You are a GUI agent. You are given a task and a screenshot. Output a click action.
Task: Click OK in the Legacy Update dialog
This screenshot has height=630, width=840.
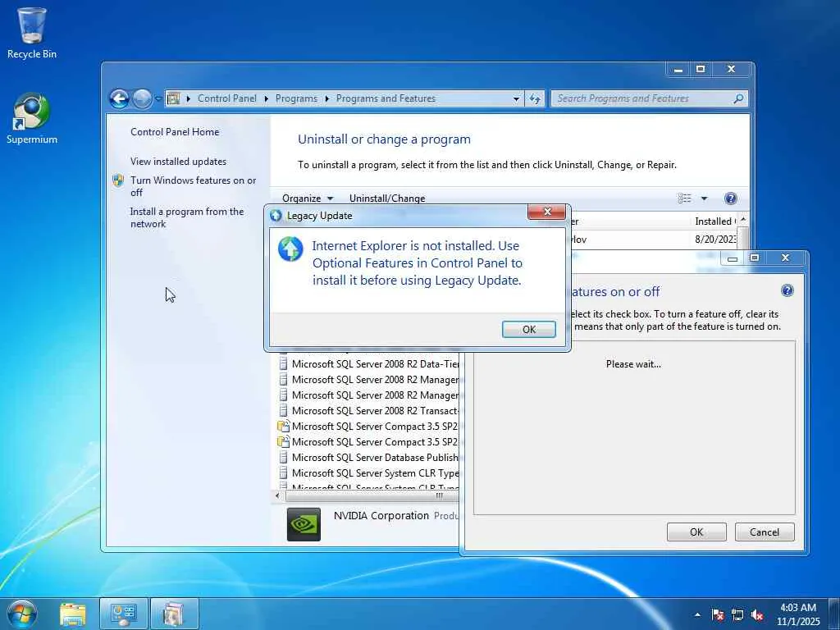point(529,329)
